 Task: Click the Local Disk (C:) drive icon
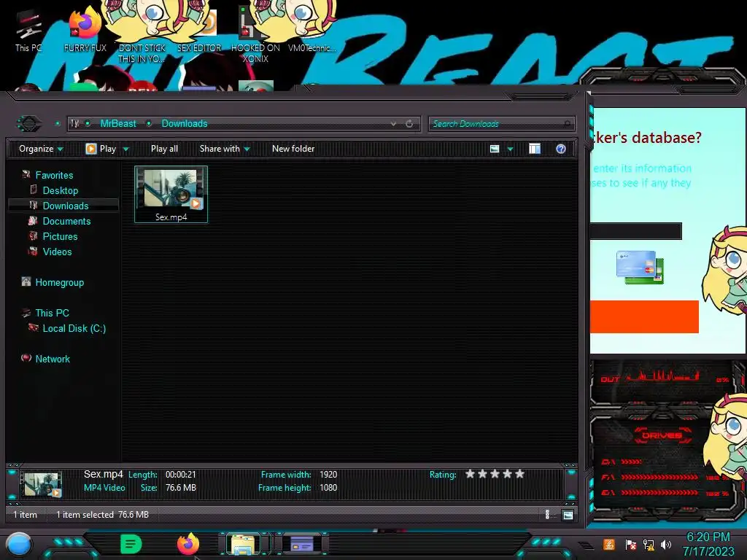pyautogui.click(x=33, y=328)
